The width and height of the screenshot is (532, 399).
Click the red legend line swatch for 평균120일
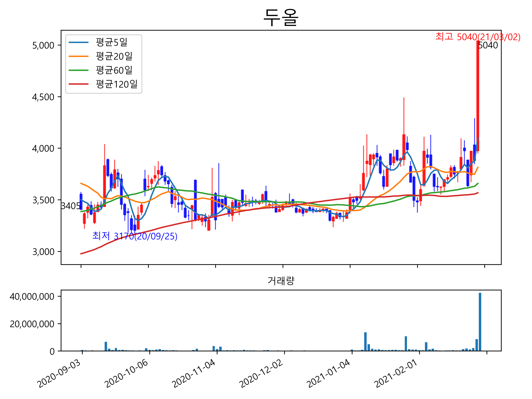pos(79,84)
